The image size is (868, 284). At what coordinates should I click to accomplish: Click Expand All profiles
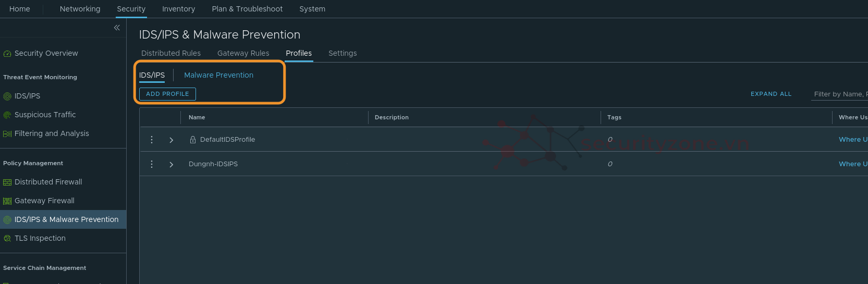click(x=771, y=94)
